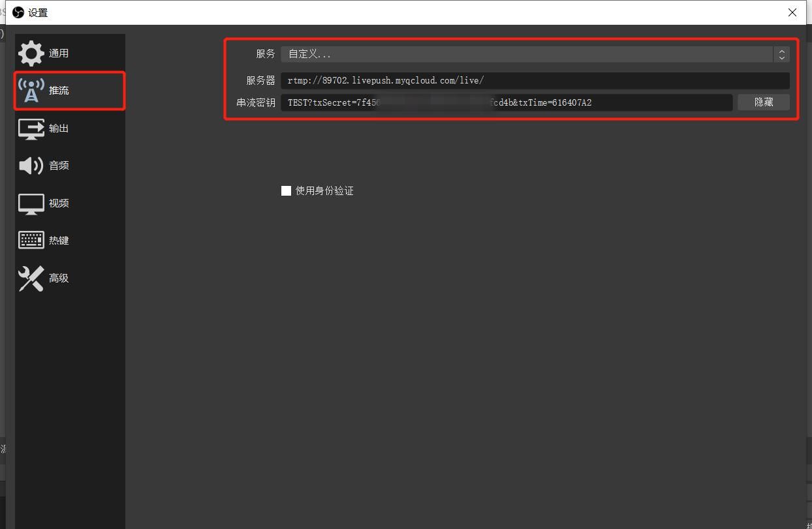
Task: Switch to the 视频 settings tab label
Action: pos(59,204)
